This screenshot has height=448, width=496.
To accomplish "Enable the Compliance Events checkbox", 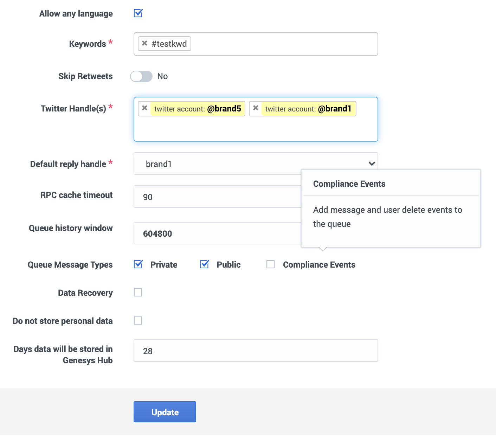I will pyautogui.click(x=271, y=264).
